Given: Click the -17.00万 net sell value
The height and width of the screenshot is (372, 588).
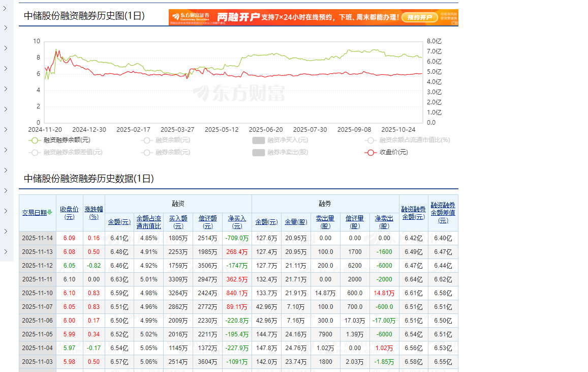Looking at the screenshot, I should [384, 321].
